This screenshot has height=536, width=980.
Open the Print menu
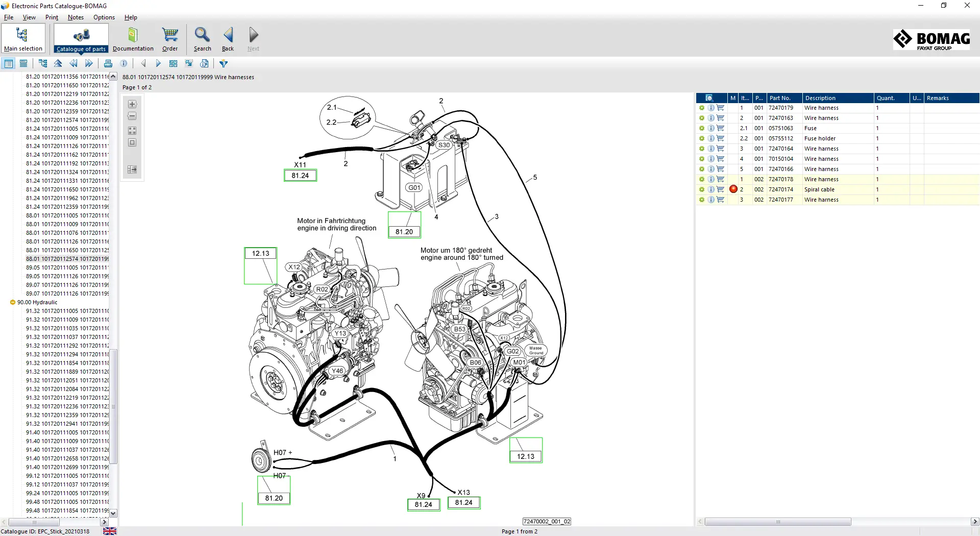pos(52,17)
